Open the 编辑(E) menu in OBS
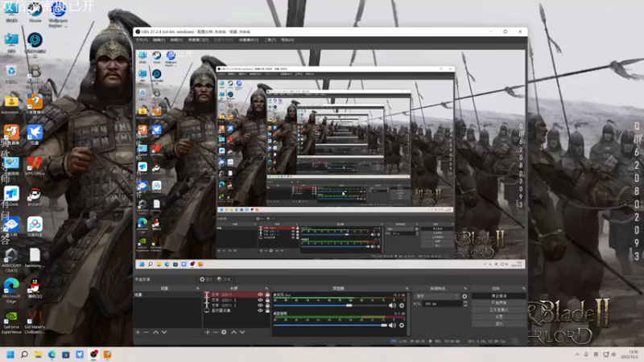 (159, 39)
